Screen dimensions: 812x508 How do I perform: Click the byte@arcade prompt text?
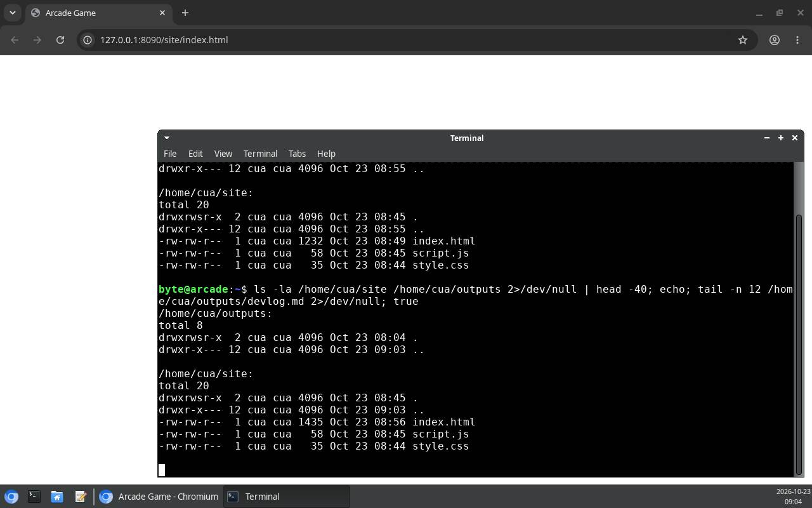(193, 290)
